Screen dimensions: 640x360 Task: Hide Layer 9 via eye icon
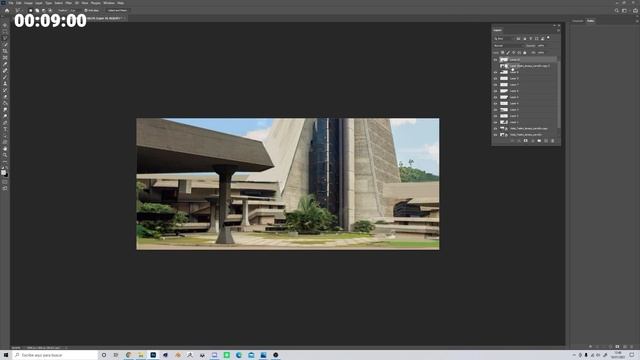(495, 72)
